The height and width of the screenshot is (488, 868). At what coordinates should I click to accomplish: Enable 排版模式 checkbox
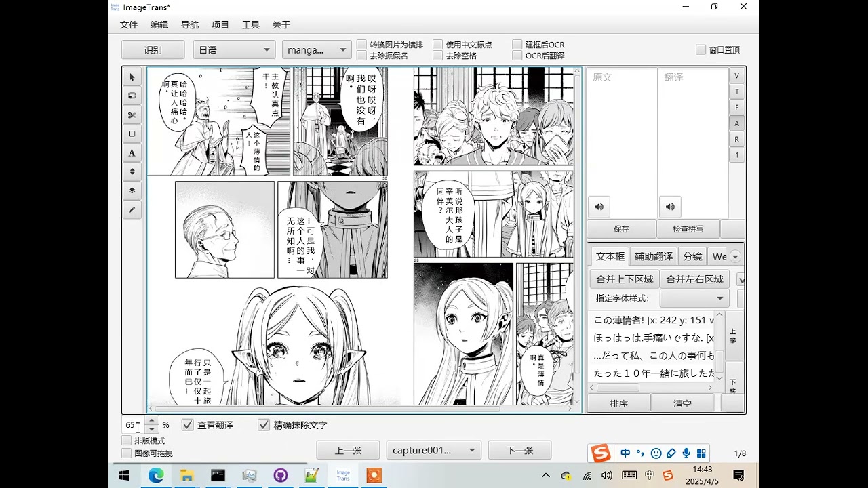[x=126, y=441]
